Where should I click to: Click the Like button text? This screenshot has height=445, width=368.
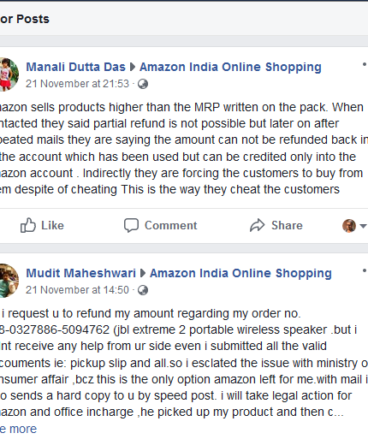[52, 225]
